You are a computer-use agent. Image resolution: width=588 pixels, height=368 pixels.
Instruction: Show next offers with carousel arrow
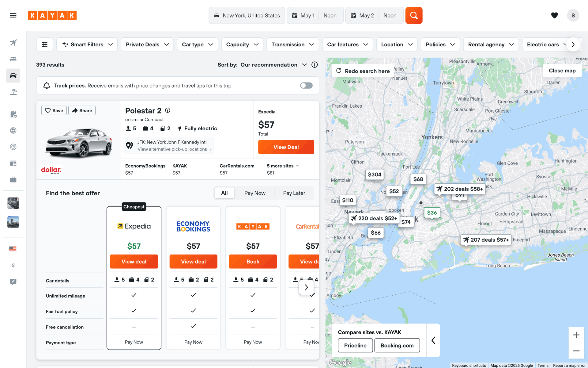tap(306, 287)
